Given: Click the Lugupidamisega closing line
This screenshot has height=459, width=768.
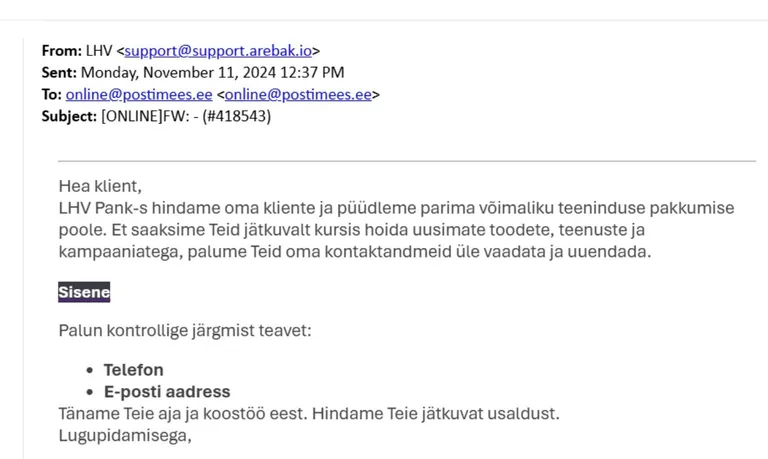Looking at the screenshot, I should click(125, 435).
